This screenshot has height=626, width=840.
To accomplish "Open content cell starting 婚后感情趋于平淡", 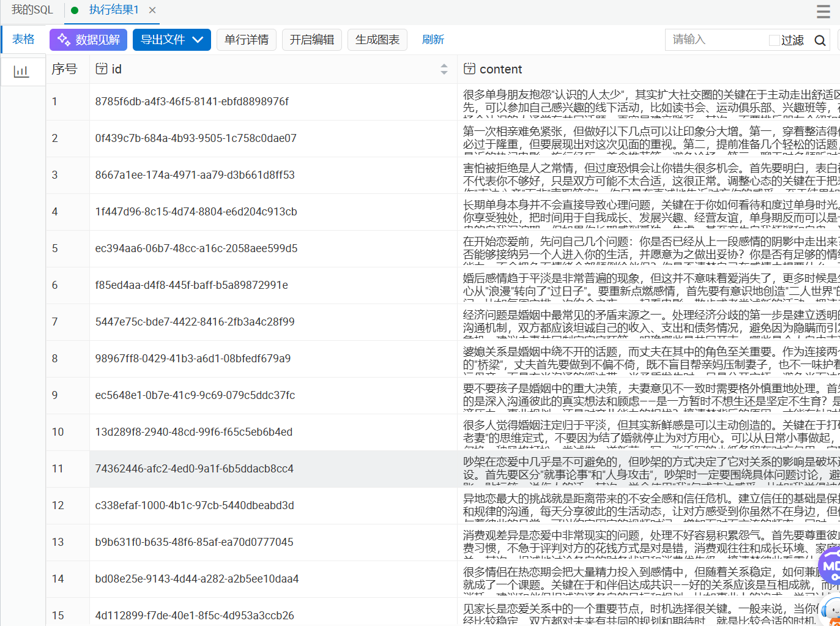I will (x=649, y=285).
